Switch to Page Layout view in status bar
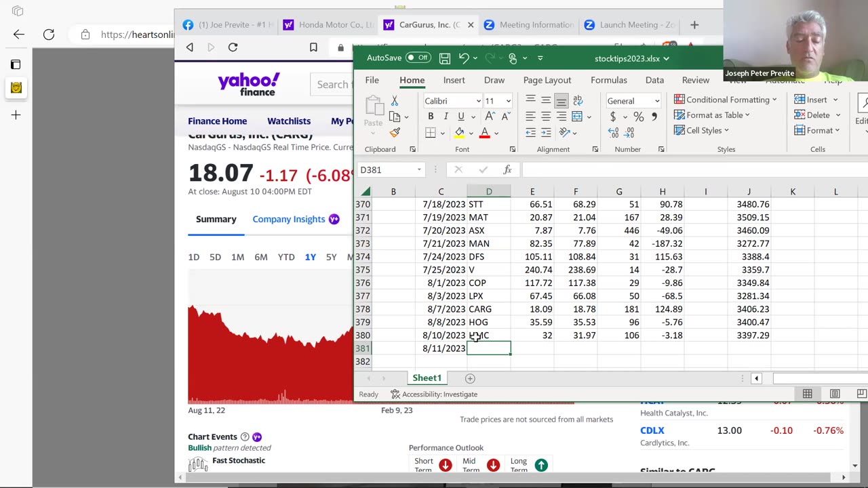This screenshot has width=868, height=488. (x=835, y=394)
